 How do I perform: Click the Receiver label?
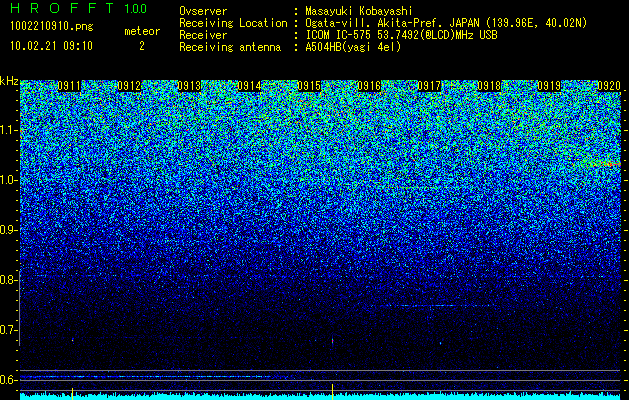pyautogui.click(x=203, y=35)
